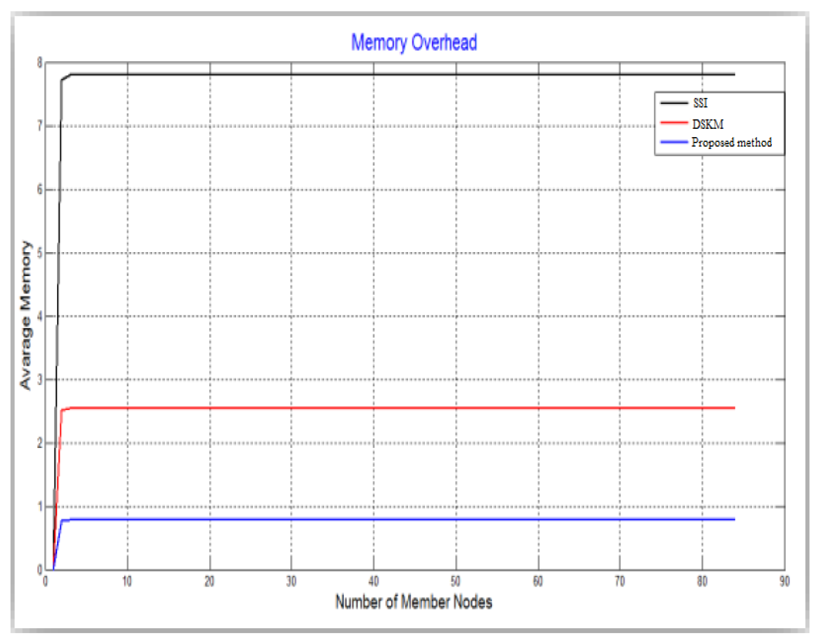Click the x-axis tick label 90
This screenshot has width=820, height=644.
(x=784, y=581)
